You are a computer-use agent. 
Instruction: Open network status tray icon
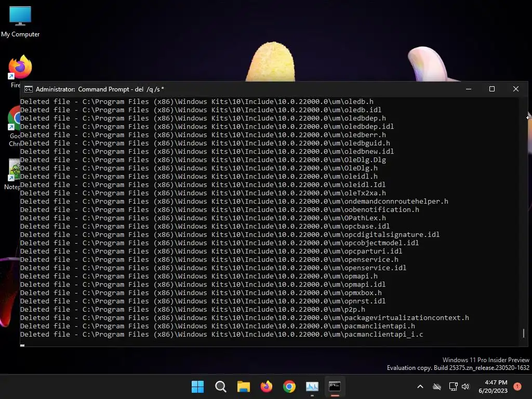pyautogui.click(x=453, y=387)
